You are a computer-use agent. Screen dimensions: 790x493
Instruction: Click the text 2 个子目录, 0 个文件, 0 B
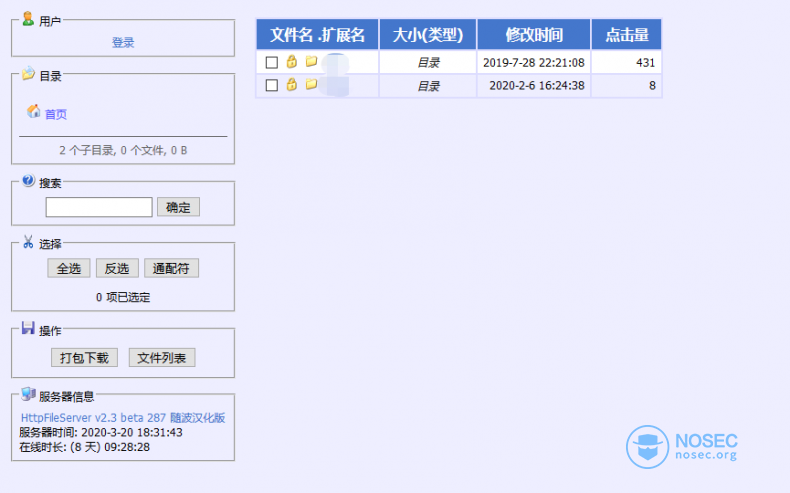123,150
